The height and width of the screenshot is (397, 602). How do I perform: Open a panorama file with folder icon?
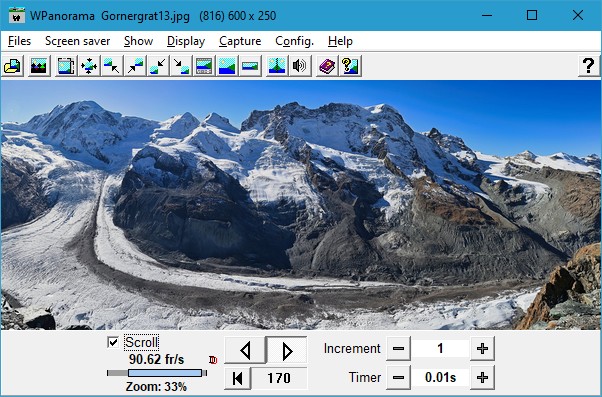12,66
